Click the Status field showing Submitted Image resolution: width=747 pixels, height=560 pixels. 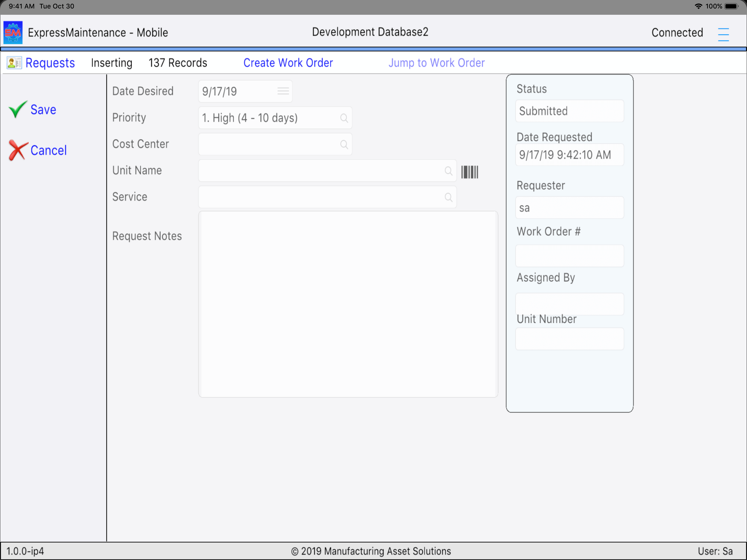[x=569, y=111]
